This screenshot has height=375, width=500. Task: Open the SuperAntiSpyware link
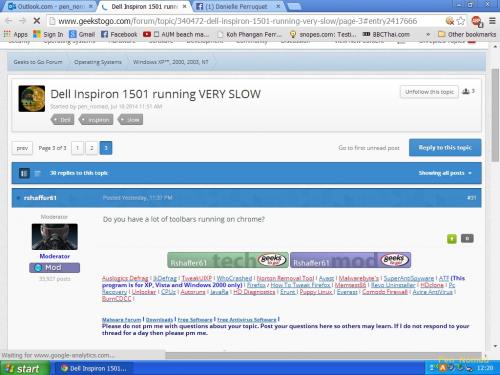pos(409,278)
